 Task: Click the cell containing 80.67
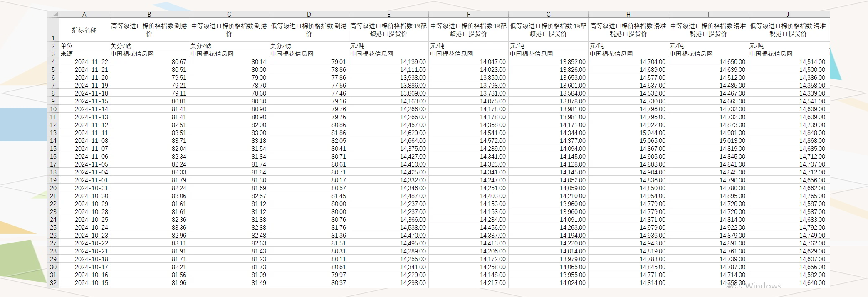(149, 62)
